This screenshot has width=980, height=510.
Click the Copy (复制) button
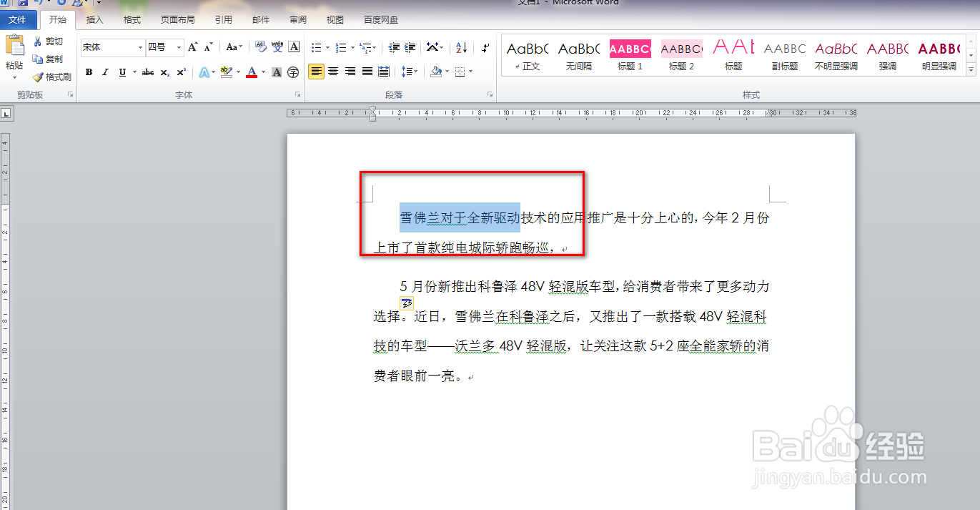(48, 59)
